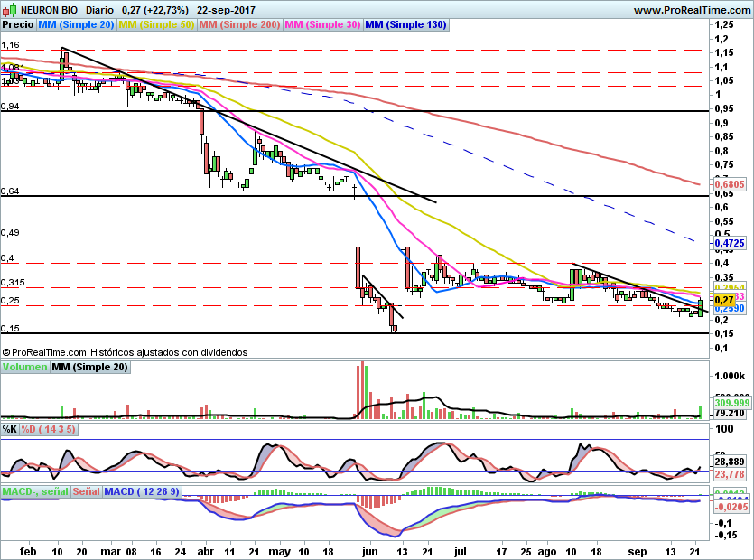Select the red MM (Simple 200) label
This screenshot has height=560, width=754.
click(x=239, y=25)
